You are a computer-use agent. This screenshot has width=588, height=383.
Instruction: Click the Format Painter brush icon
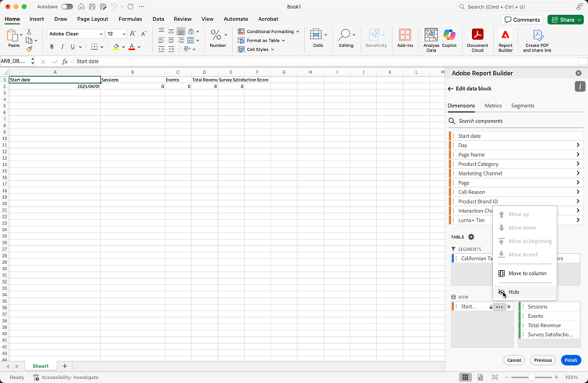(x=29, y=49)
